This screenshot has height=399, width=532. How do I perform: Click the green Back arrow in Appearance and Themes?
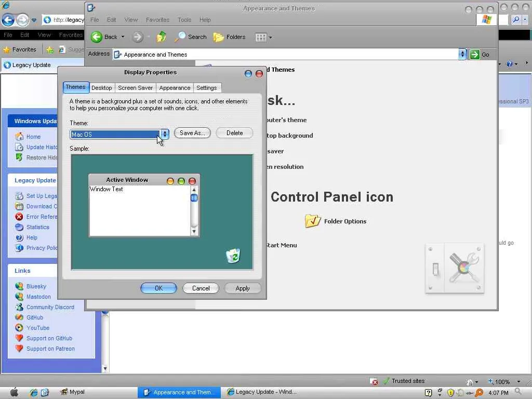click(96, 37)
